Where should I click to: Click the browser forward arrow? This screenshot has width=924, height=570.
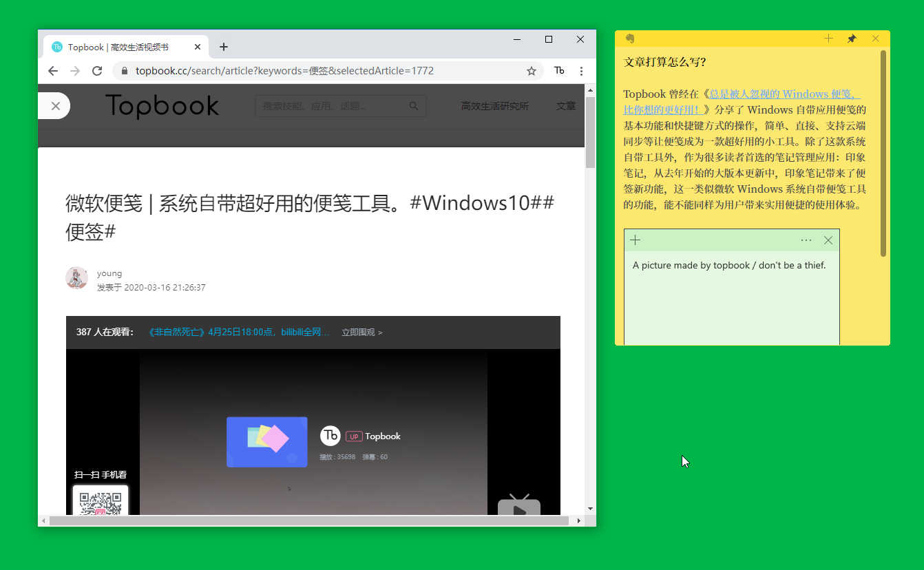75,71
